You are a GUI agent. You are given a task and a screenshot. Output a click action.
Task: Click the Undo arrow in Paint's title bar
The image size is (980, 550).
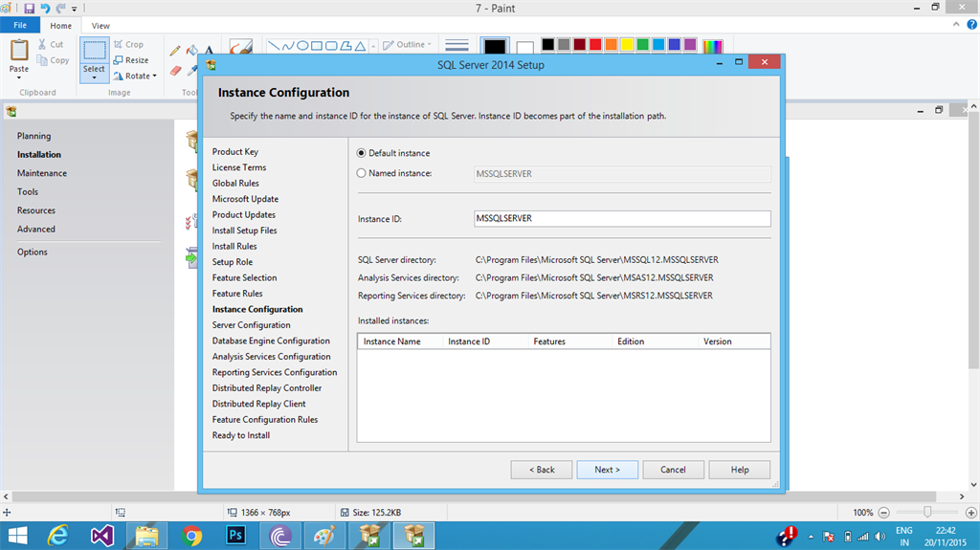[45, 8]
